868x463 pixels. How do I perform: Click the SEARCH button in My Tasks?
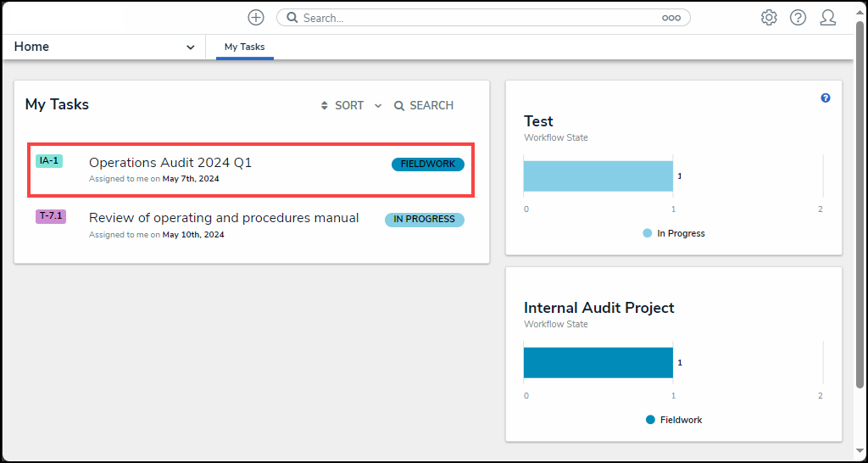424,106
